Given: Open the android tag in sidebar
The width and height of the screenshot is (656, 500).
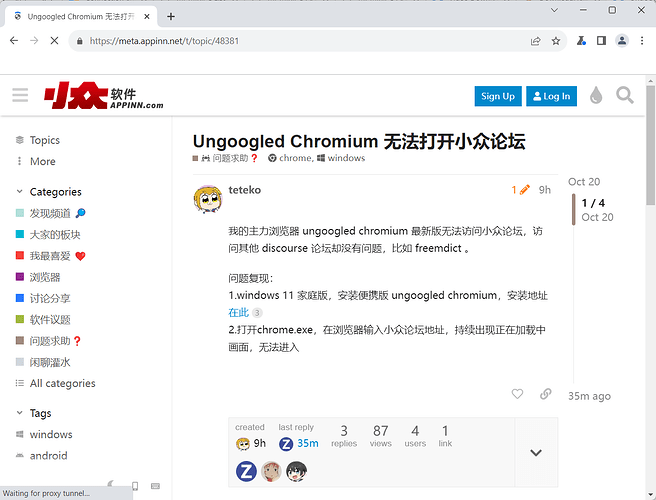Looking at the screenshot, I should click(48, 456).
